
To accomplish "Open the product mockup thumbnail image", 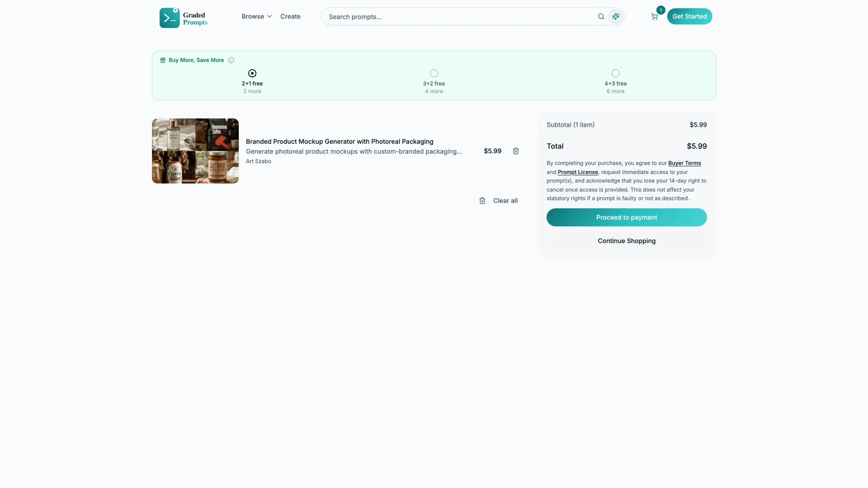I will 195,151.
